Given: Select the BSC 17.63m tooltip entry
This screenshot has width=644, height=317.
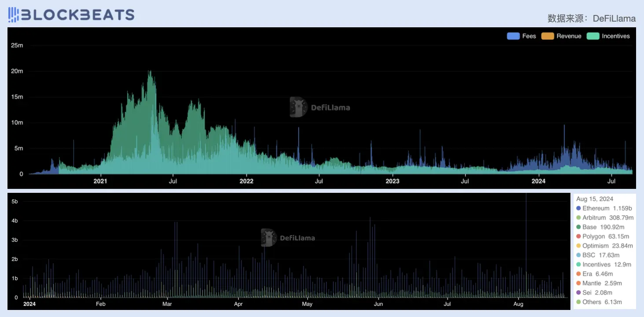Looking at the screenshot, I should tap(601, 255).
